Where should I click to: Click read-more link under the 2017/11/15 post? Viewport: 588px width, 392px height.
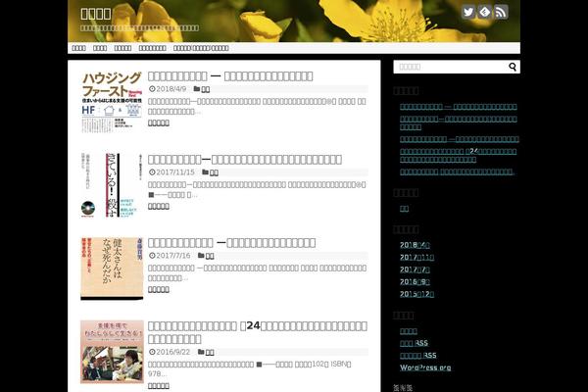click(158, 207)
